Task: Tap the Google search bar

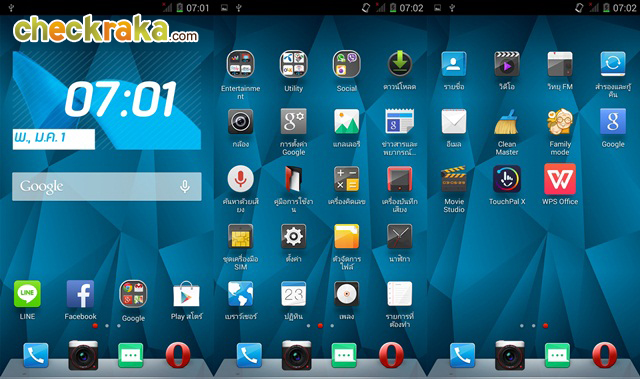Action: pyautogui.click(x=107, y=186)
